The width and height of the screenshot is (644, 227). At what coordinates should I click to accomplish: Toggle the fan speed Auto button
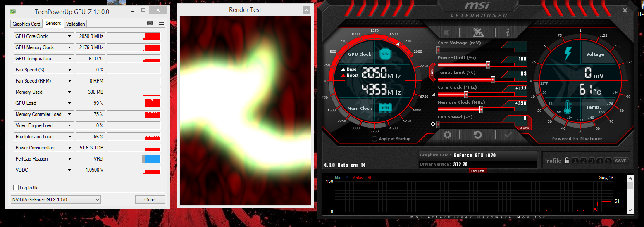pyautogui.click(x=525, y=128)
